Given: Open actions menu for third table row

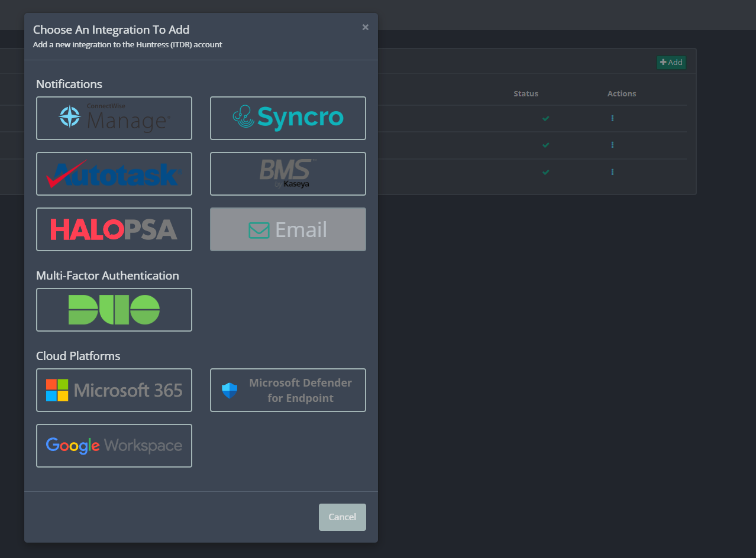Looking at the screenshot, I should point(612,172).
